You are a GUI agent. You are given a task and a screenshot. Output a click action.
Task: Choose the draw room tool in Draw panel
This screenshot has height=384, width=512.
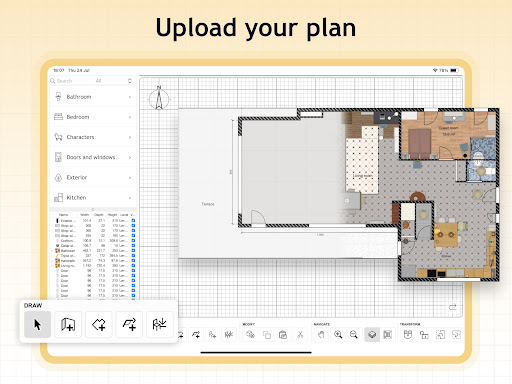(x=68, y=324)
